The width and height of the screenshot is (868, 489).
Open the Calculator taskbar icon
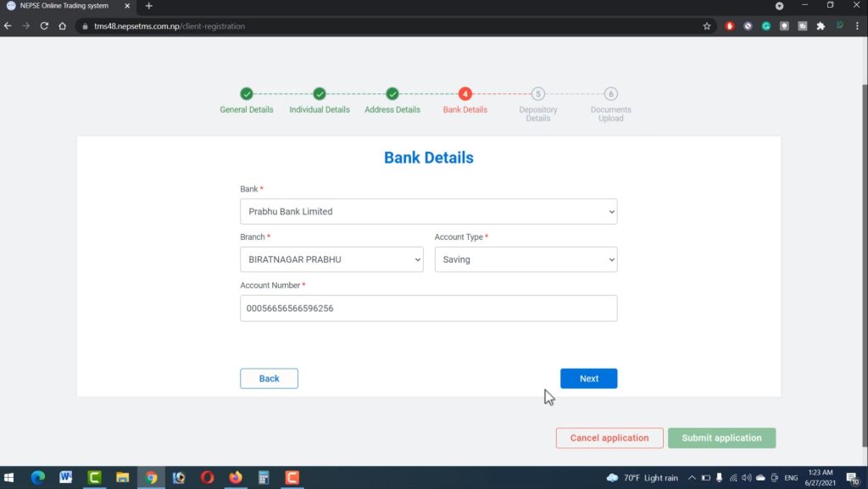tap(264, 477)
